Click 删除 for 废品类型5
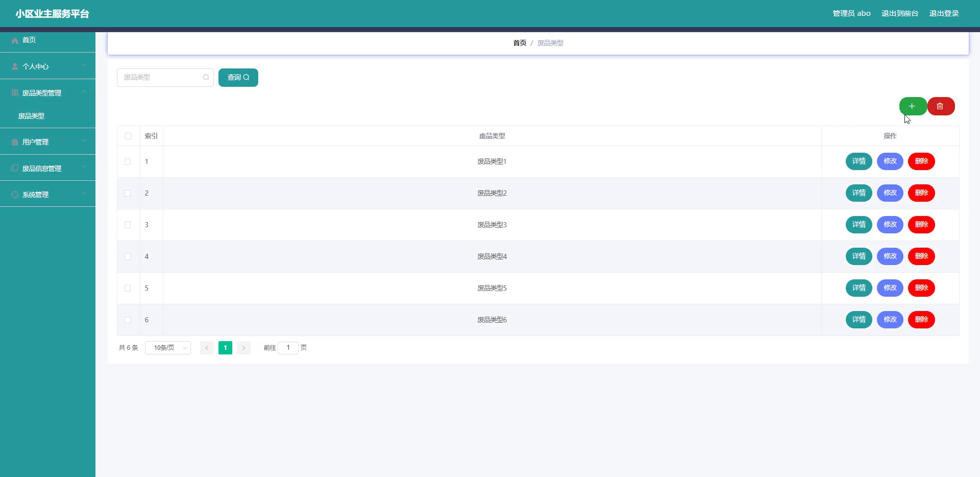Viewport: 980px width, 477px height. [921, 288]
